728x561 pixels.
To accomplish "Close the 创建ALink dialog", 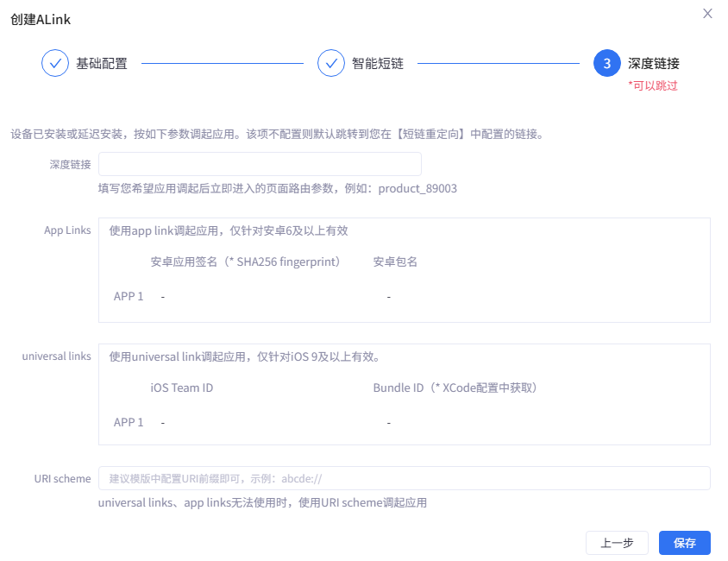I will 707,14.
